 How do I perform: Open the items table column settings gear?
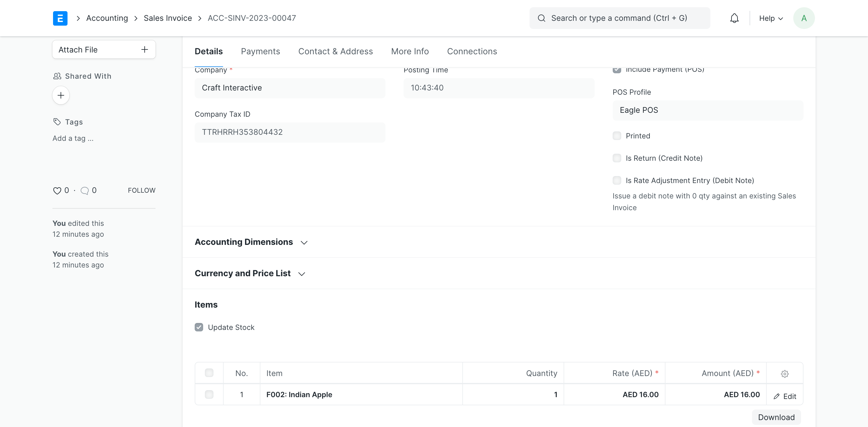pos(785,374)
